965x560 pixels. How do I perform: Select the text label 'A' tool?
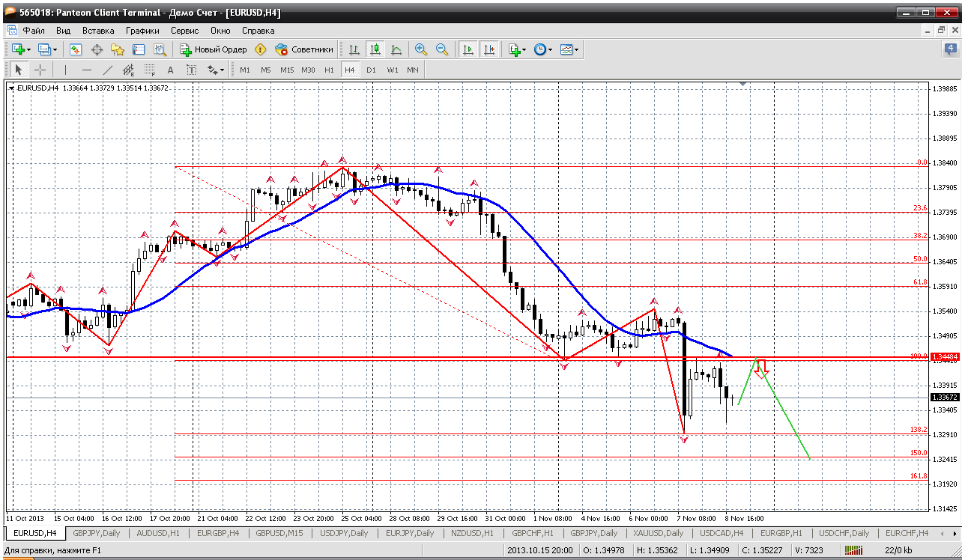tap(170, 70)
